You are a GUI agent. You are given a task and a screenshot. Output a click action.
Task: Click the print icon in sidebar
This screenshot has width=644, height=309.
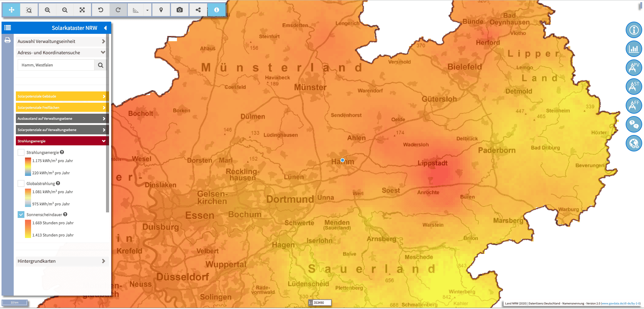[8, 40]
